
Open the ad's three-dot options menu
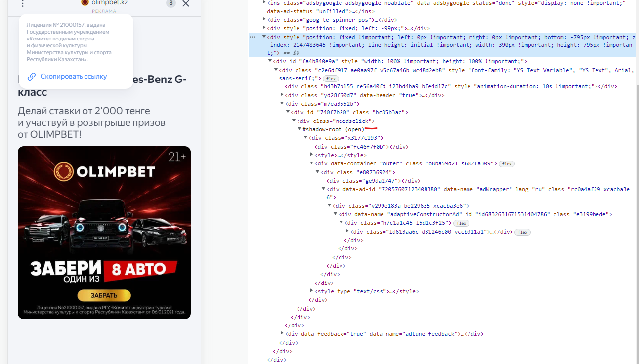(23, 3)
